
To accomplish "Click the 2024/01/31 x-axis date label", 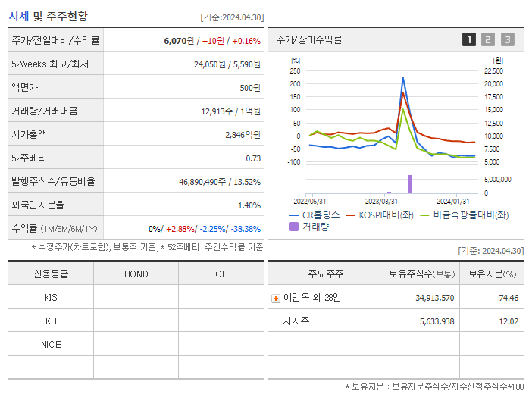I will (x=453, y=202).
